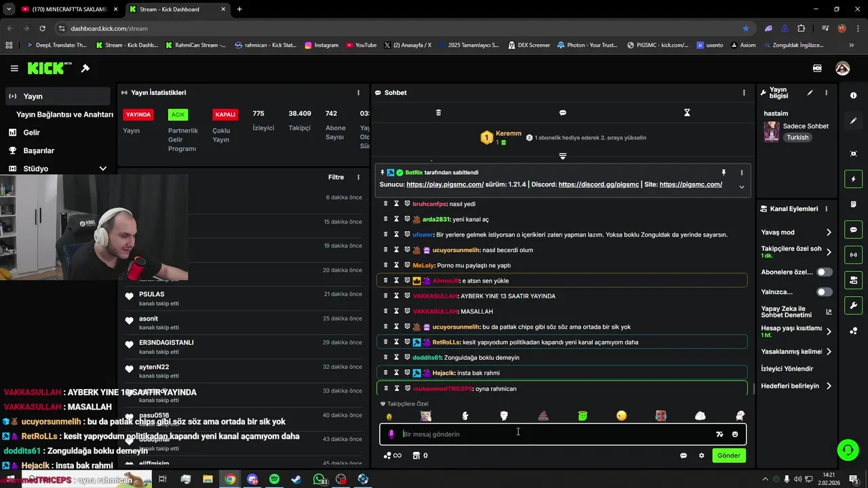The height and width of the screenshot is (488, 868).
Task: Open the profile avatar menu
Action: pos(842,68)
